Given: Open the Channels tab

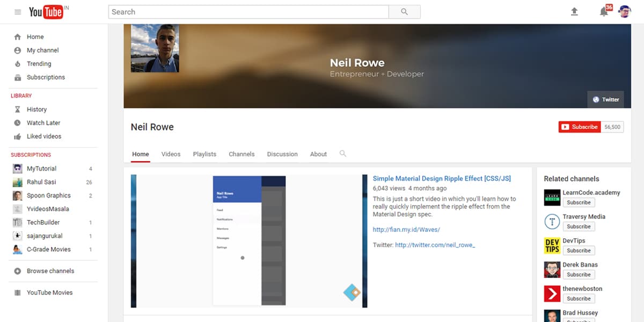Looking at the screenshot, I should point(241,154).
